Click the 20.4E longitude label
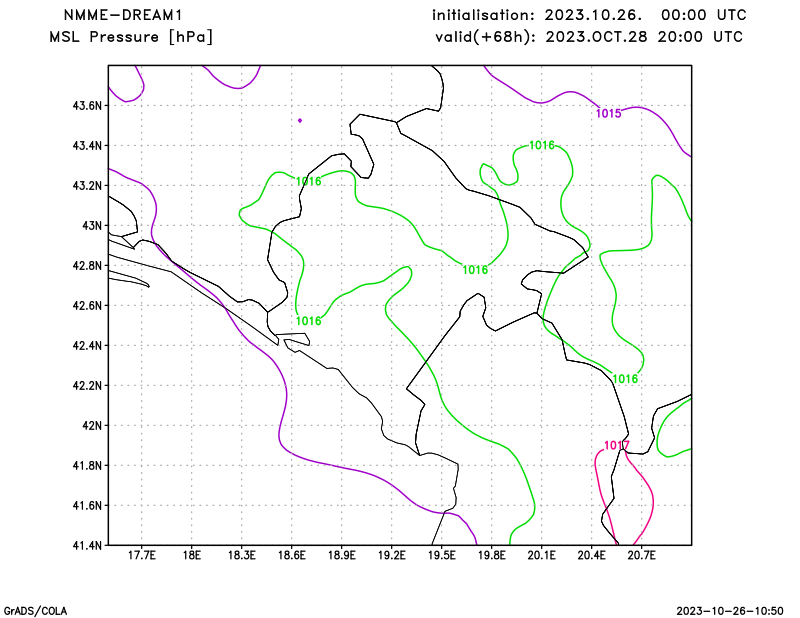The height and width of the screenshot is (618, 800). tap(592, 555)
